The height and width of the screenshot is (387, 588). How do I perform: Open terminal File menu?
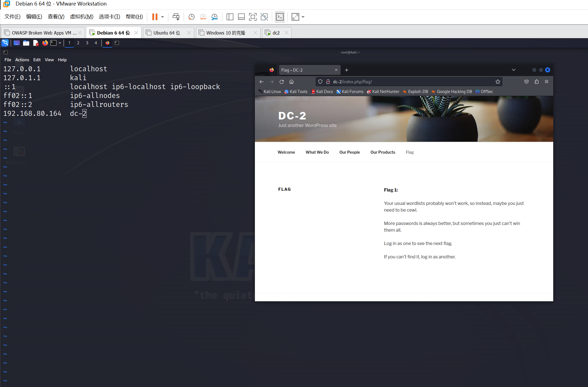coord(8,60)
